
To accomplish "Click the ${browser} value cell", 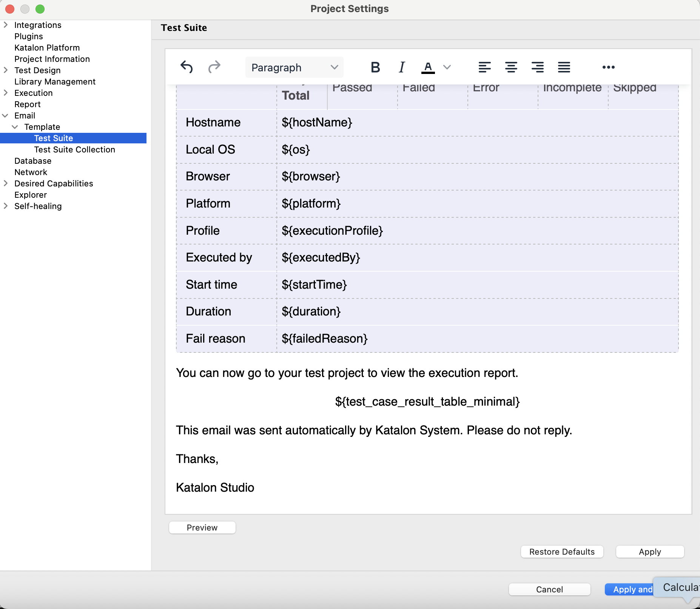I will point(478,177).
